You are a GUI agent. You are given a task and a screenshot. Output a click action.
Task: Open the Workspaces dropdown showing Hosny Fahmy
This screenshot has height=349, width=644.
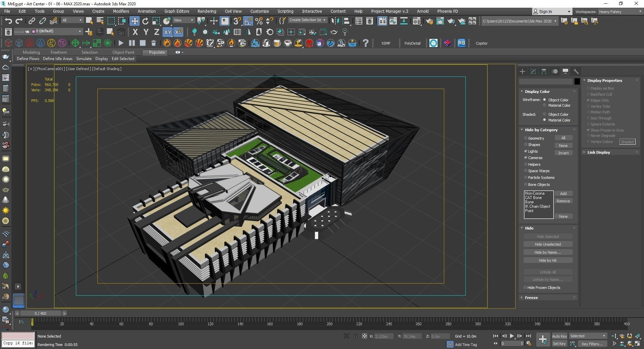pyautogui.click(x=619, y=12)
